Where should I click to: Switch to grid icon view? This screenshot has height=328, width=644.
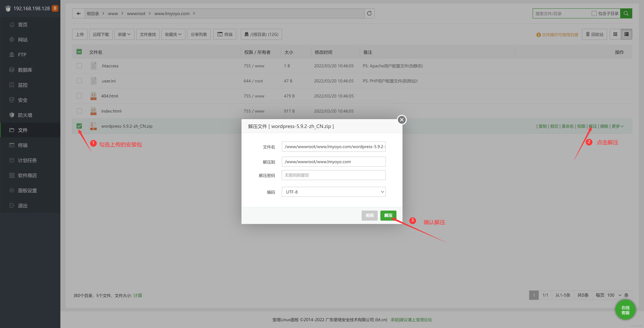pos(615,34)
